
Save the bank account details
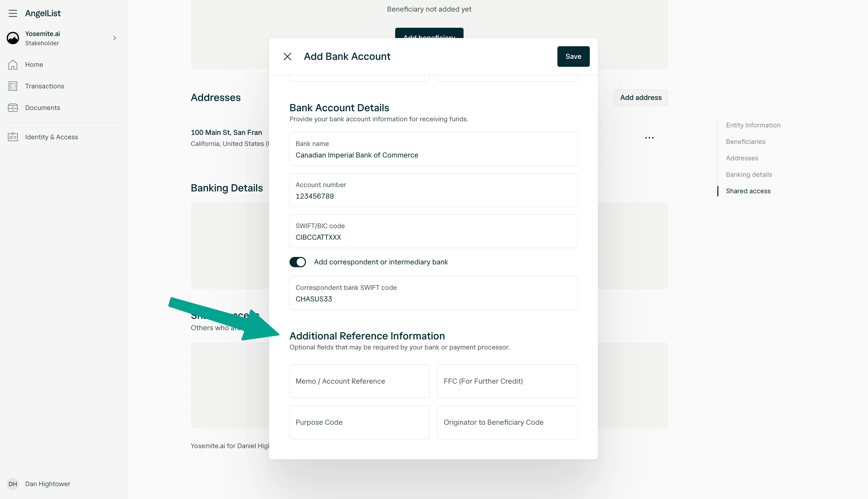(573, 56)
